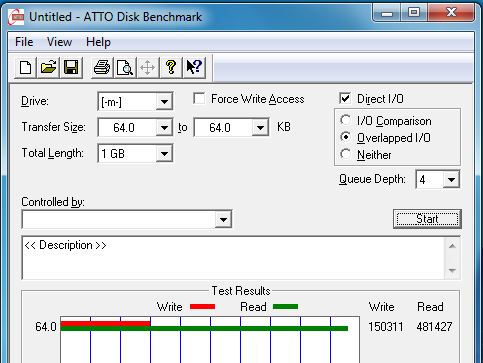The height and width of the screenshot is (363, 483).
Task: Select Overlapped I/O radio button
Action: point(345,137)
